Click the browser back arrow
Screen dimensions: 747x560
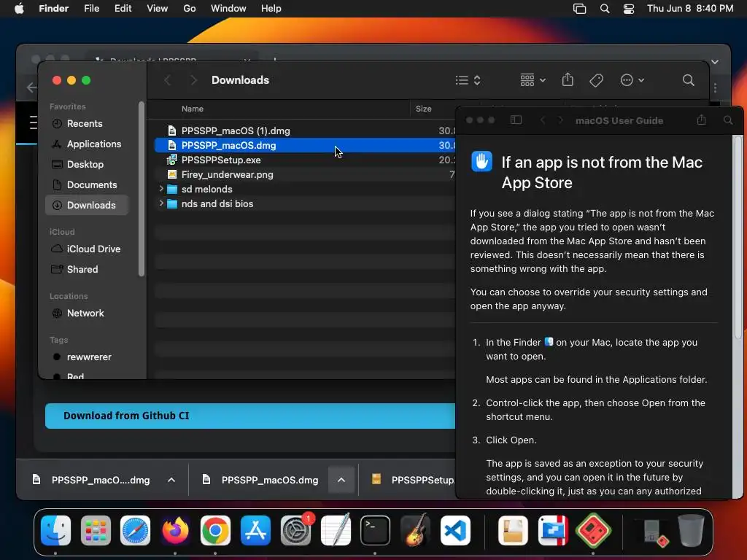click(x=31, y=87)
